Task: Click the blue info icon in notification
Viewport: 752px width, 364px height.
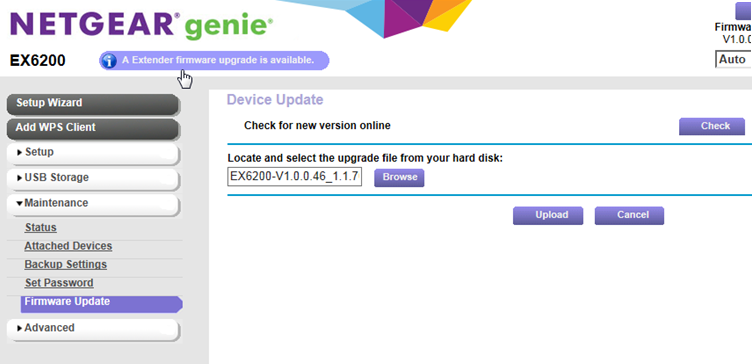Action: coord(109,61)
